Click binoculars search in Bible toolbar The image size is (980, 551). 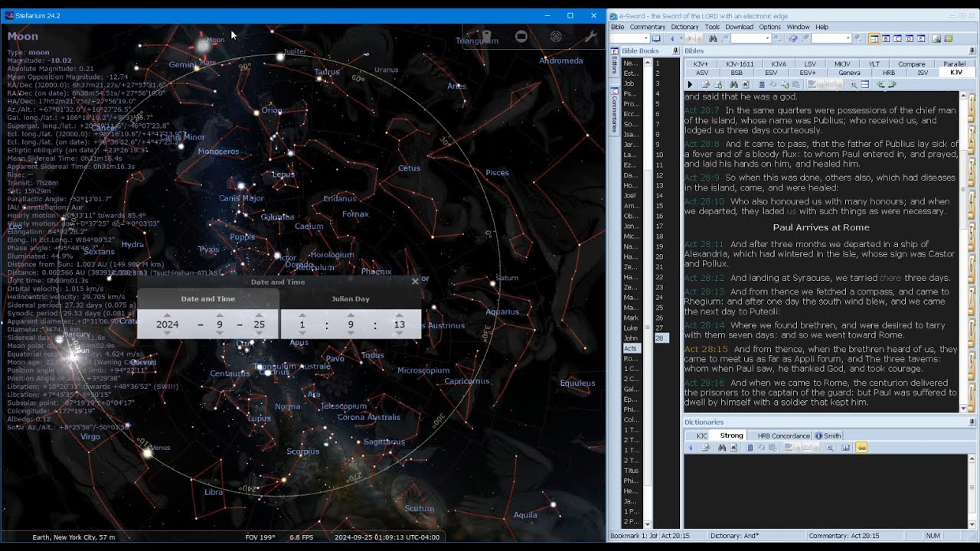point(733,84)
